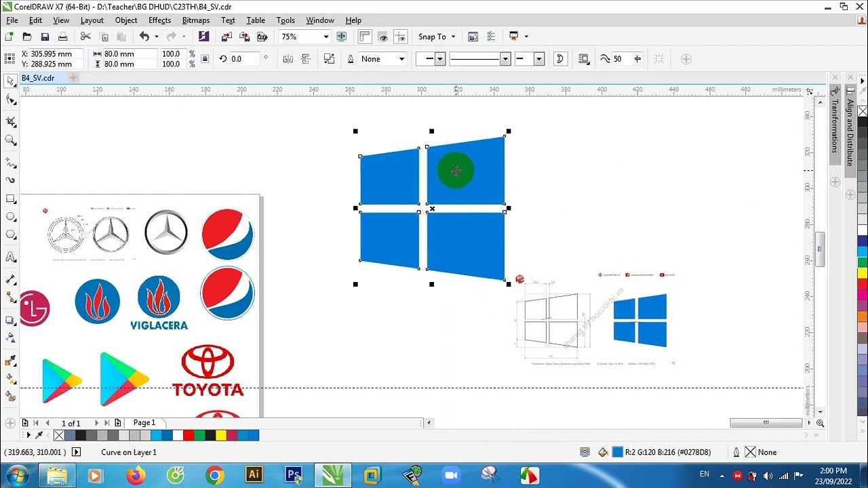Click the Mirror vertically button
868x488 pixels.
click(x=306, y=59)
